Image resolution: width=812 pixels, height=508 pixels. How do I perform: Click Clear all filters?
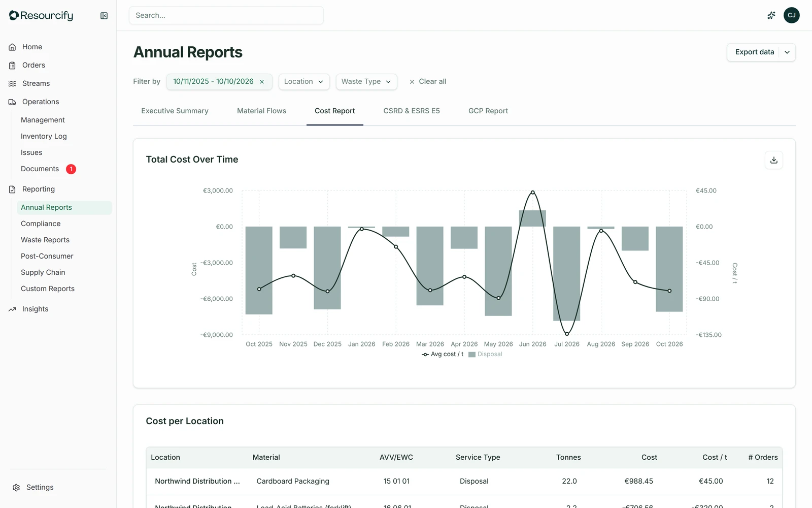point(428,81)
